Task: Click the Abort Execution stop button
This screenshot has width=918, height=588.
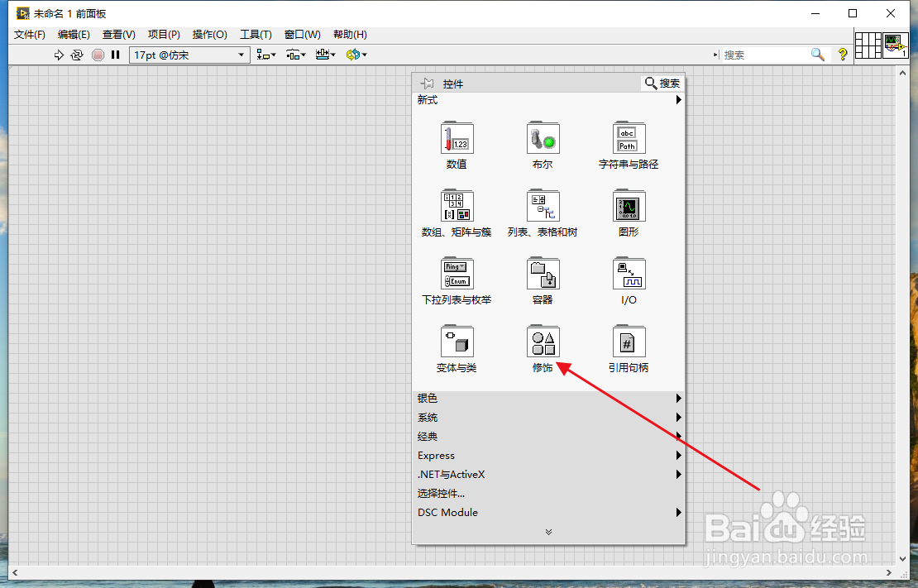Action: click(98, 55)
